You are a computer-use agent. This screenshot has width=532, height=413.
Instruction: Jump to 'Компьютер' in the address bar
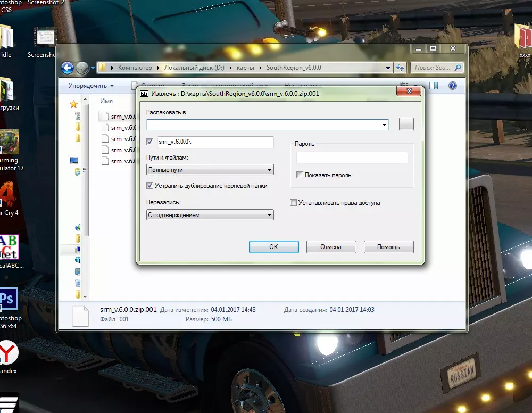point(135,68)
